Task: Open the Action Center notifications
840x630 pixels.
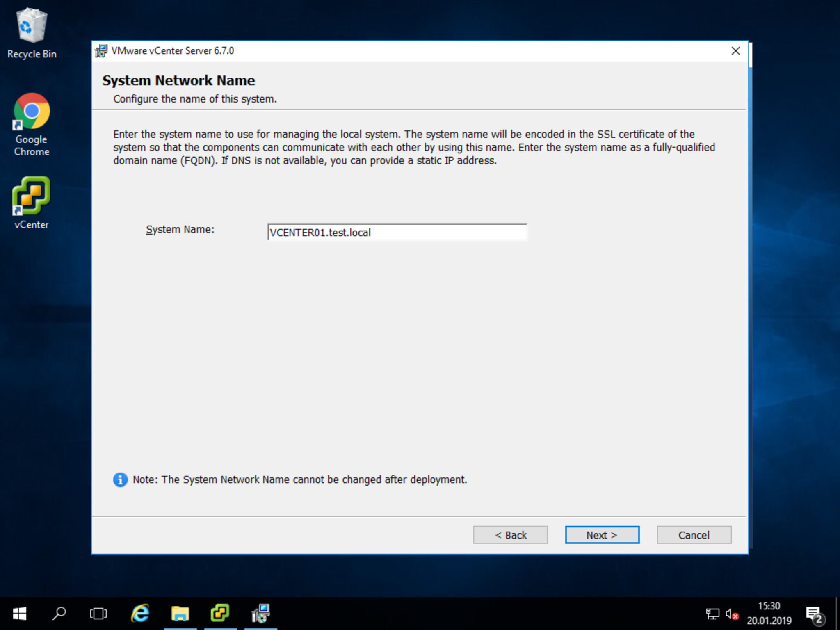Action: coord(814,614)
